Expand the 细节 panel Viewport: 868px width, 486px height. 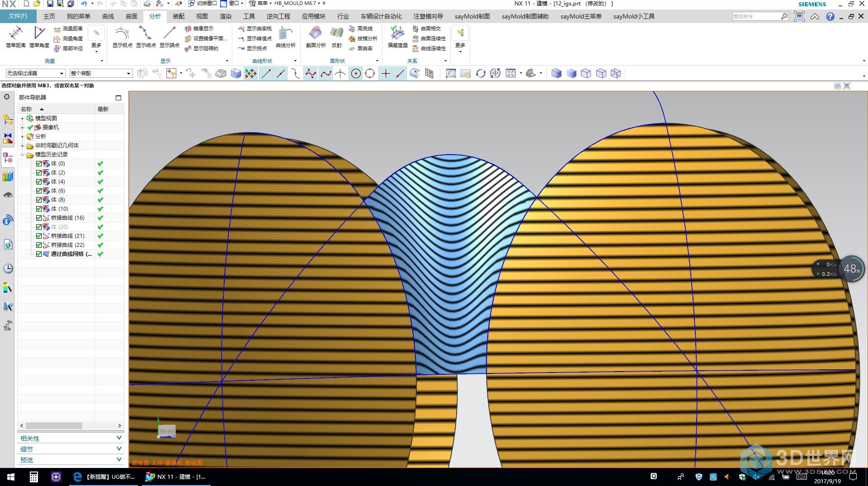tap(71, 449)
